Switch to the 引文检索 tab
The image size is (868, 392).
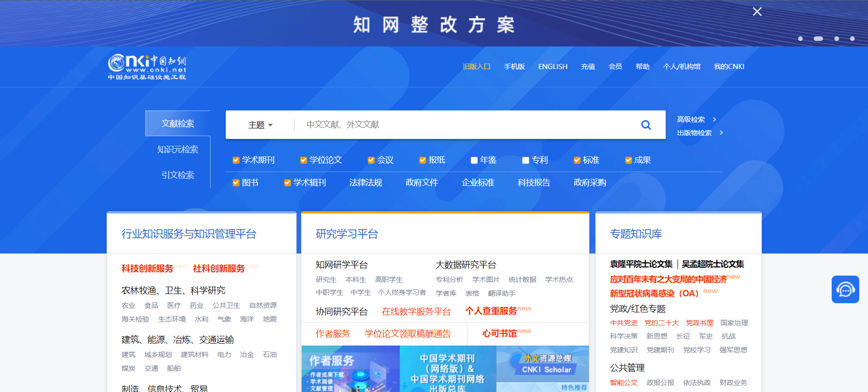177,175
